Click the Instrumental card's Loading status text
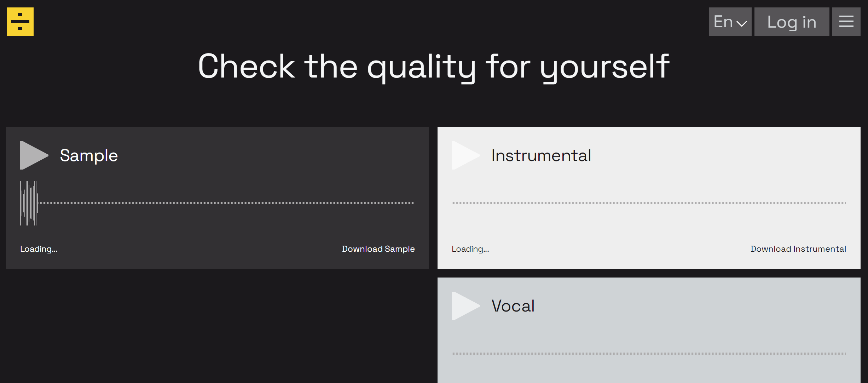The image size is (868, 383). [x=470, y=249]
